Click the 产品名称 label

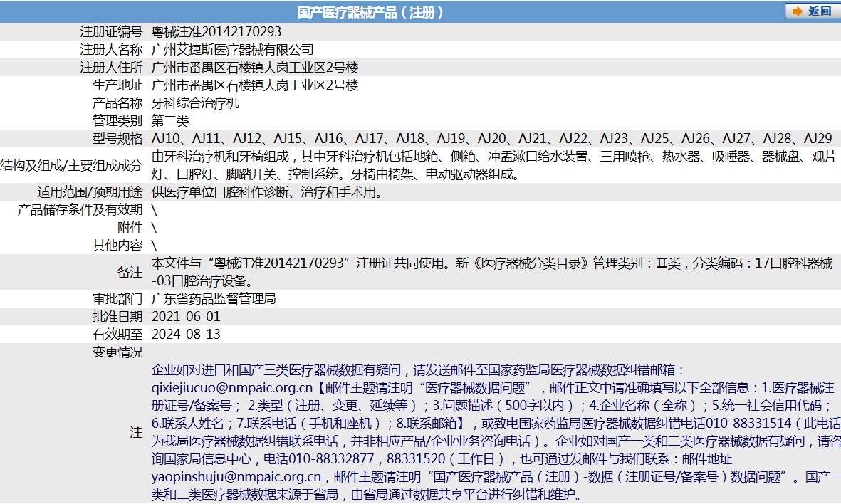click(x=117, y=103)
